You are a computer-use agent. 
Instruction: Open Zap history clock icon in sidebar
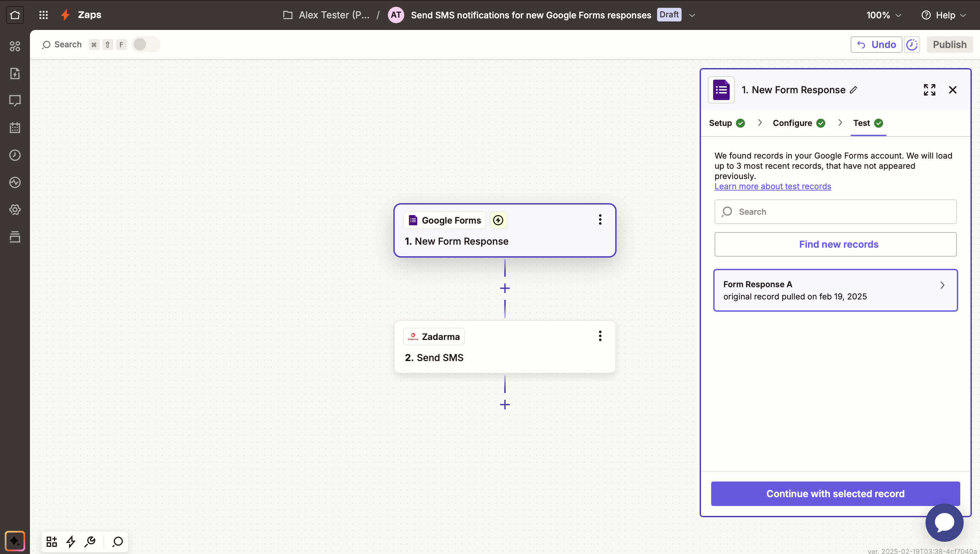(15, 155)
